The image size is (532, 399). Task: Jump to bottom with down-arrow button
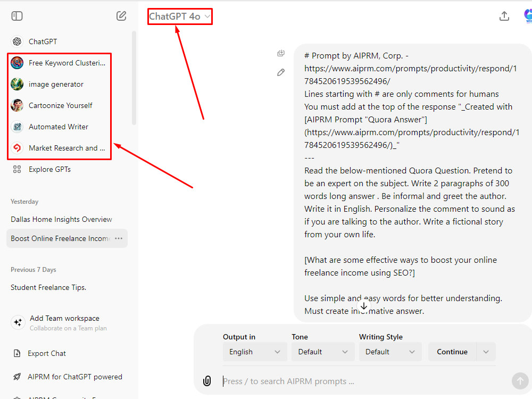pyautogui.click(x=364, y=306)
